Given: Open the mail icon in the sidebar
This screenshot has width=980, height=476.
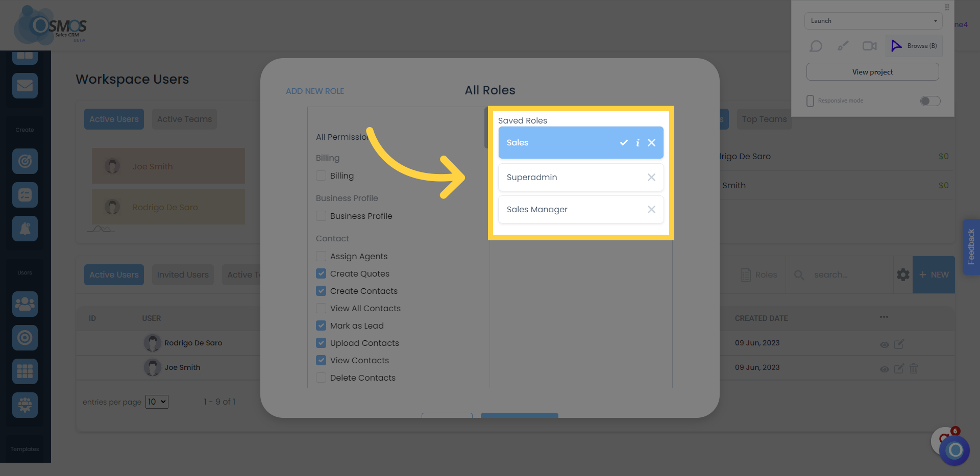Looking at the screenshot, I should (25, 86).
